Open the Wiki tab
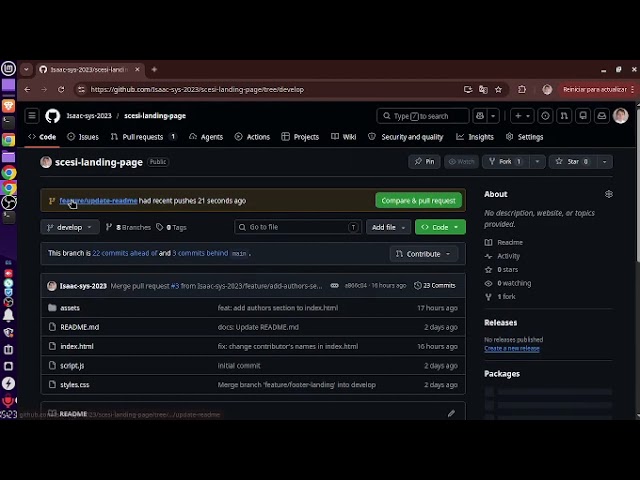This screenshot has width=640, height=480. [x=344, y=137]
